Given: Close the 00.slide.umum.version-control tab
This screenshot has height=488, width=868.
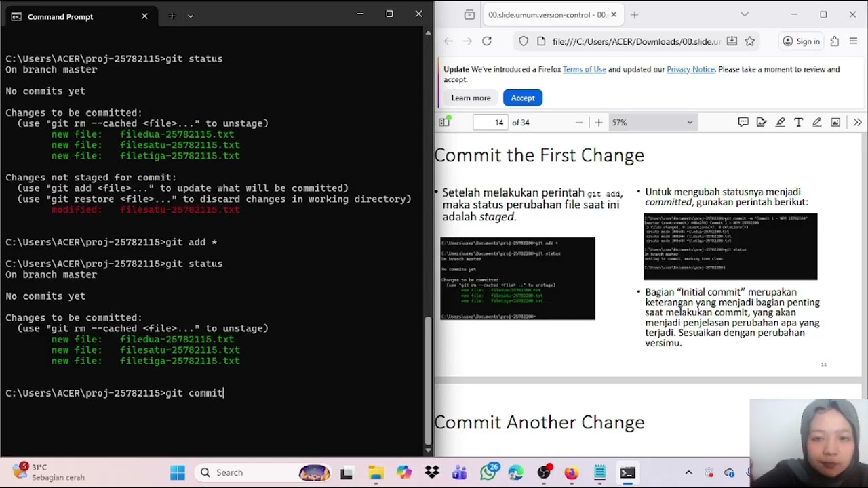Looking at the screenshot, I should (x=614, y=14).
